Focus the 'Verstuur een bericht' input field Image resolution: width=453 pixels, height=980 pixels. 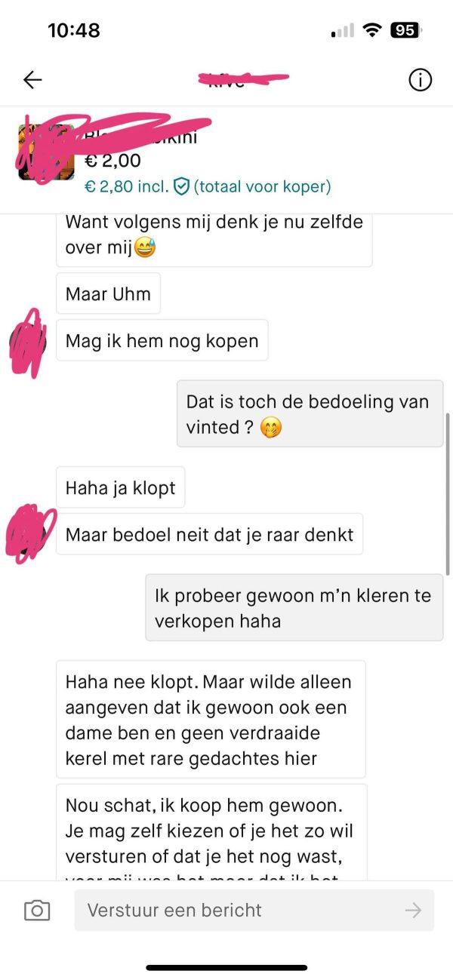coord(254,910)
